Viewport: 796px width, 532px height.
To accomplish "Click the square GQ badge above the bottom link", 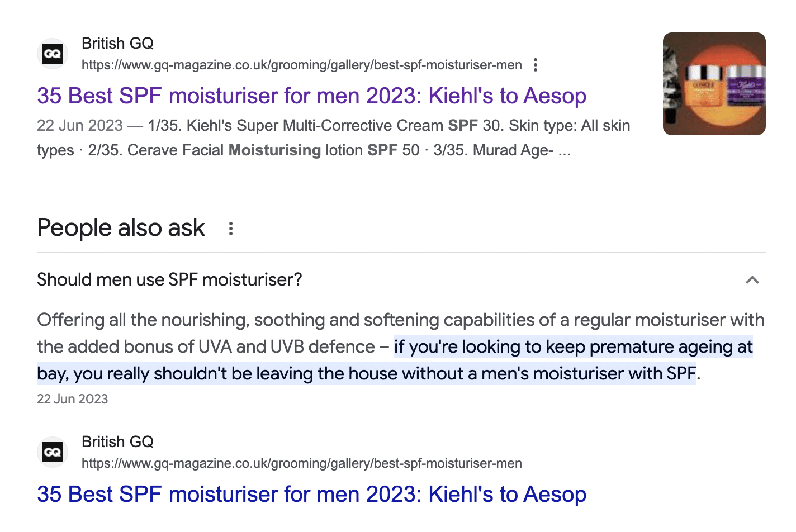I will [x=53, y=452].
